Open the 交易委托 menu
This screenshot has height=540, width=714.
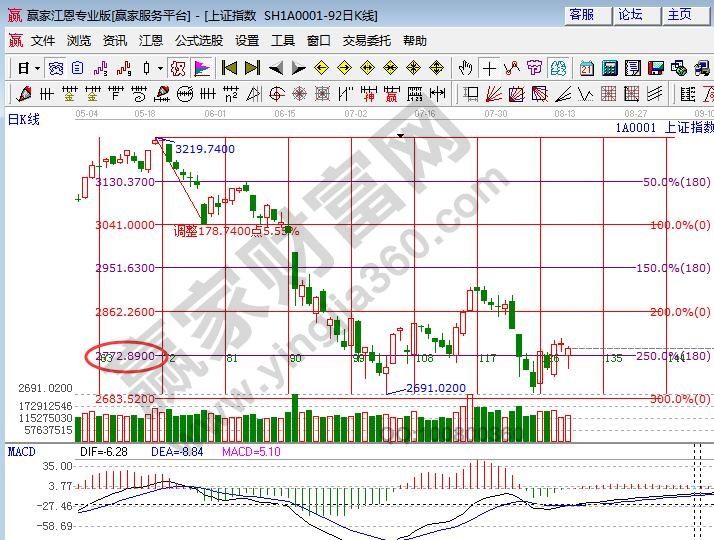366,41
